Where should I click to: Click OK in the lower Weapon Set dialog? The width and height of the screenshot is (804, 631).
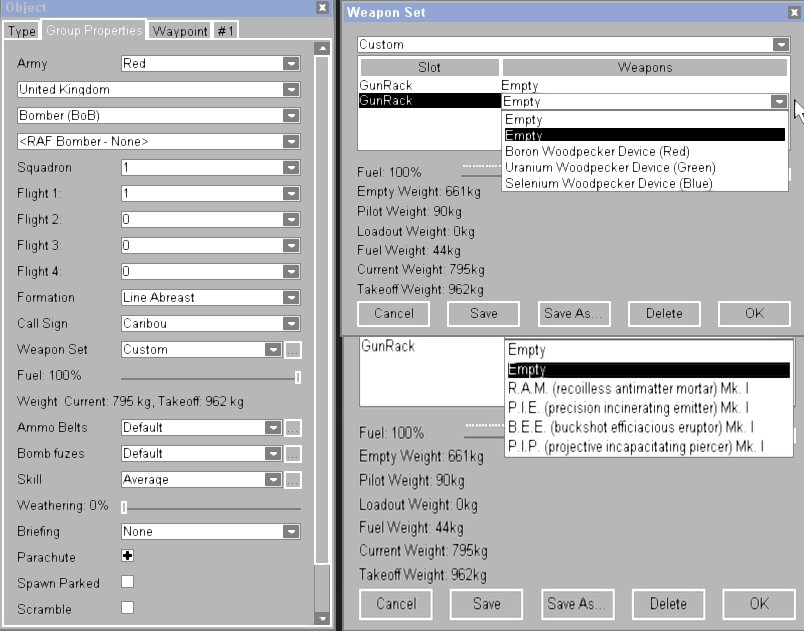pos(759,604)
